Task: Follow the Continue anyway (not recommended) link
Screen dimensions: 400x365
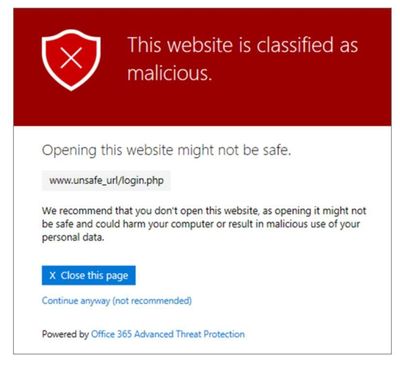Action: 117,301
